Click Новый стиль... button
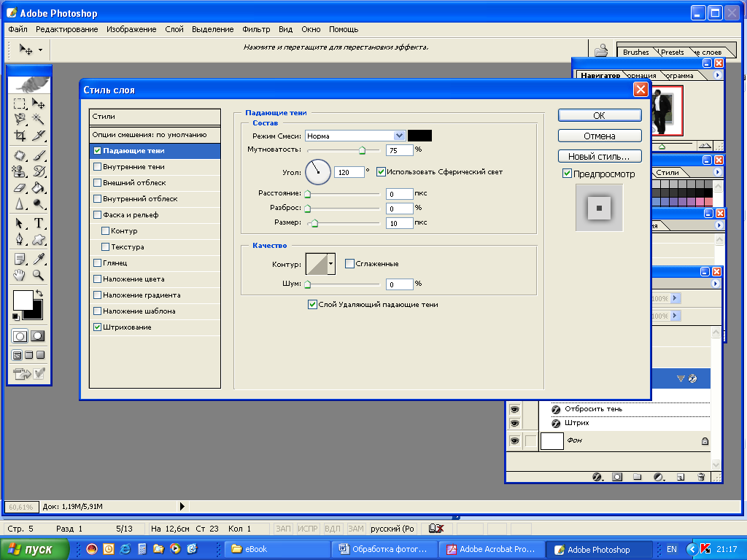 point(600,156)
